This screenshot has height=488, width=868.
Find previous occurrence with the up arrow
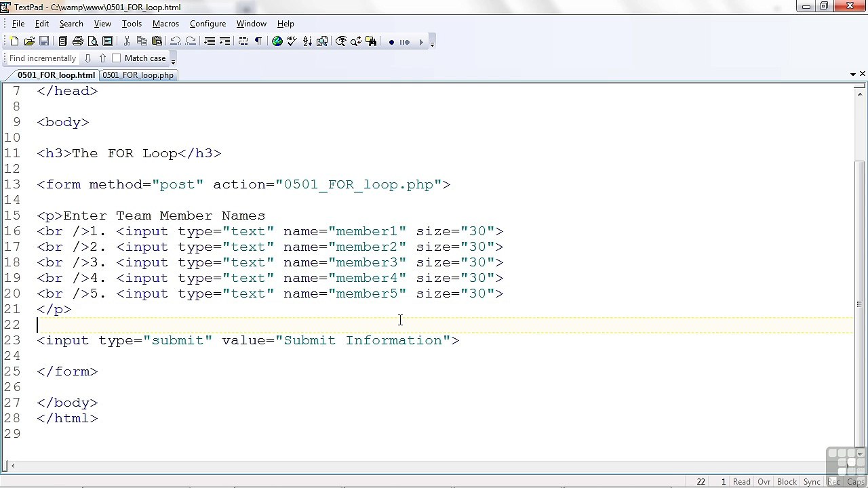[102, 58]
